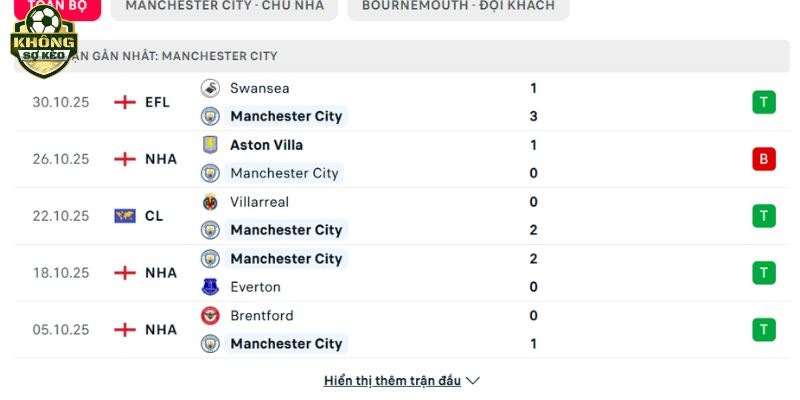Select the 18.10.25 Everton match row date

tap(61, 273)
